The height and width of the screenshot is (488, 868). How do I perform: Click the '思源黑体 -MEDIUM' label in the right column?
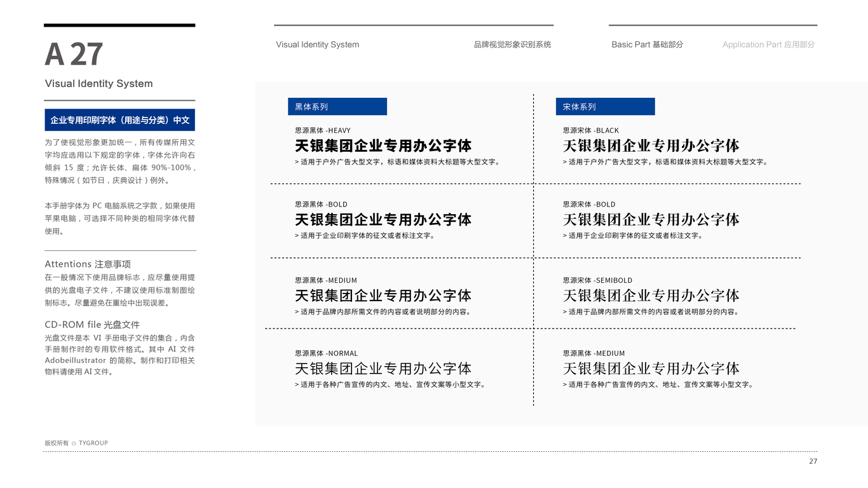594,353
